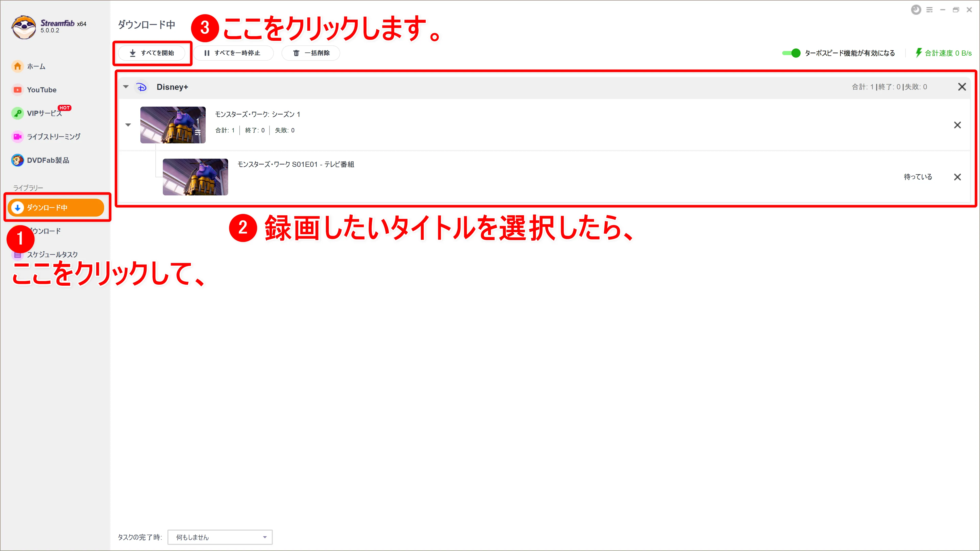This screenshot has width=980, height=551.
Task: Click the red YouTube play icon
Action: pos(18,90)
